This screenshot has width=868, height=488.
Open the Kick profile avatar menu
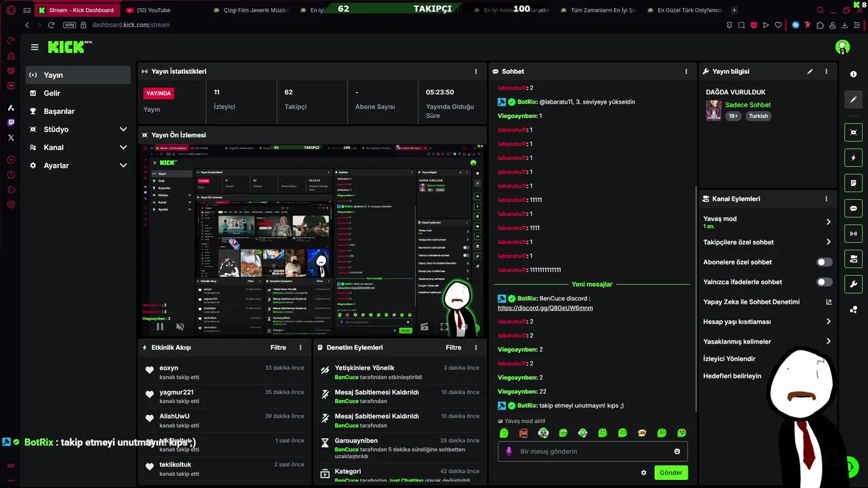(842, 47)
